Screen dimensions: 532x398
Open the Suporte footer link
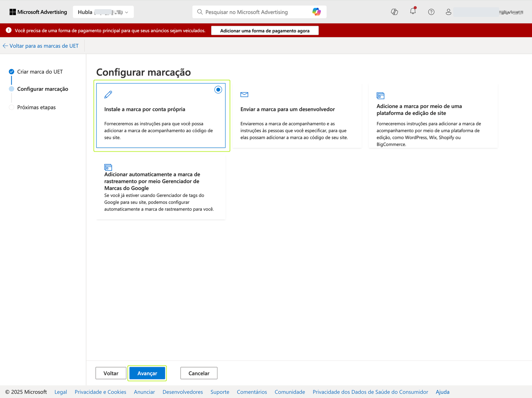tap(220, 392)
